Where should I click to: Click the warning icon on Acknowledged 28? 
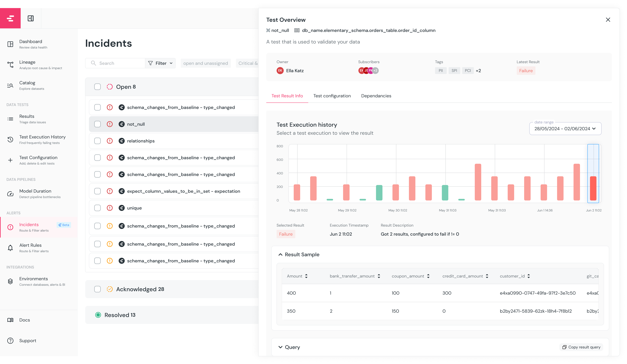[x=110, y=289]
